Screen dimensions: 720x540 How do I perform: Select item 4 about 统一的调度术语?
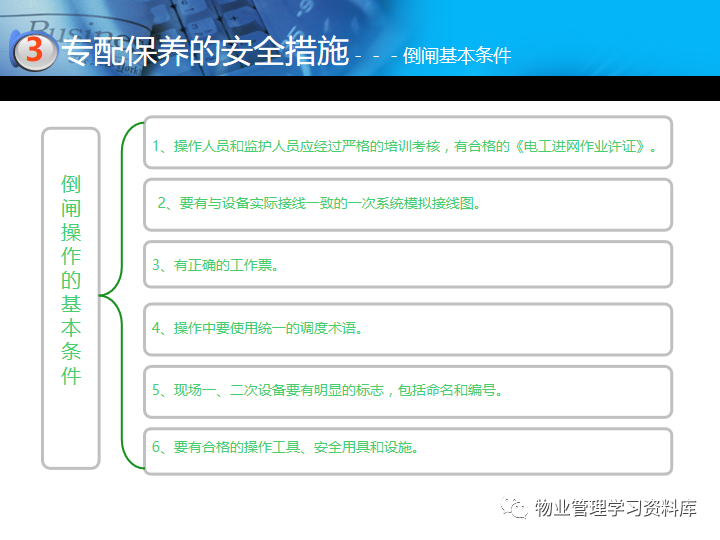[408, 329]
